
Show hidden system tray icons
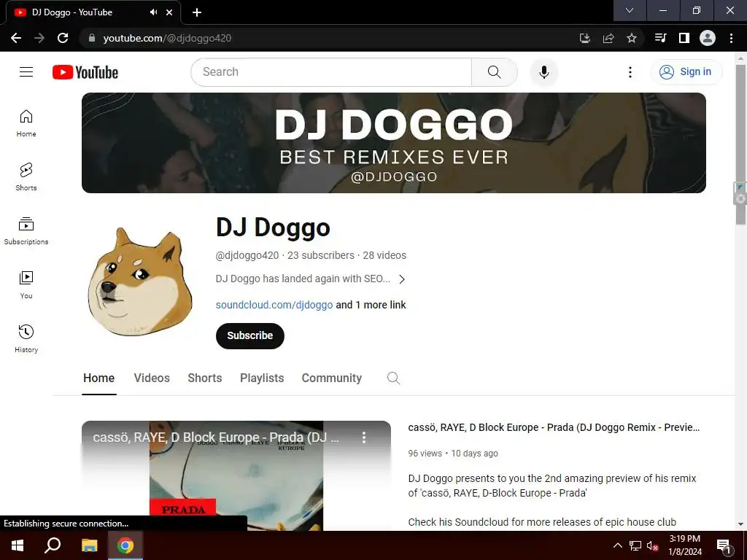click(x=617, y=545)
